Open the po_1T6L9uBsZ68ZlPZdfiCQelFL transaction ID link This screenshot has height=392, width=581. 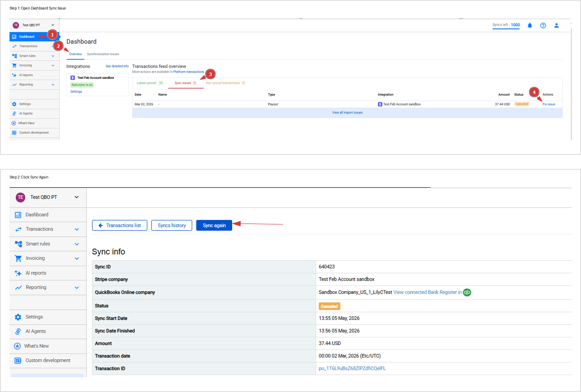(352, 368)
